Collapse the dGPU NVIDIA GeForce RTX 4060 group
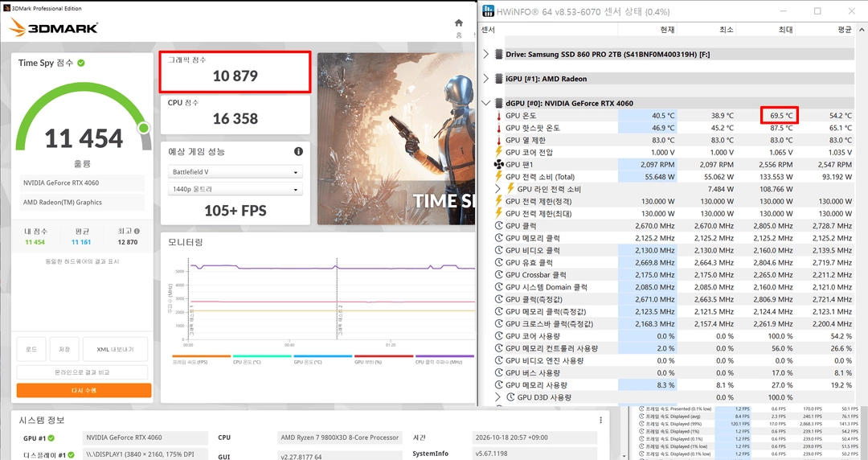 (x=486, y=103)
